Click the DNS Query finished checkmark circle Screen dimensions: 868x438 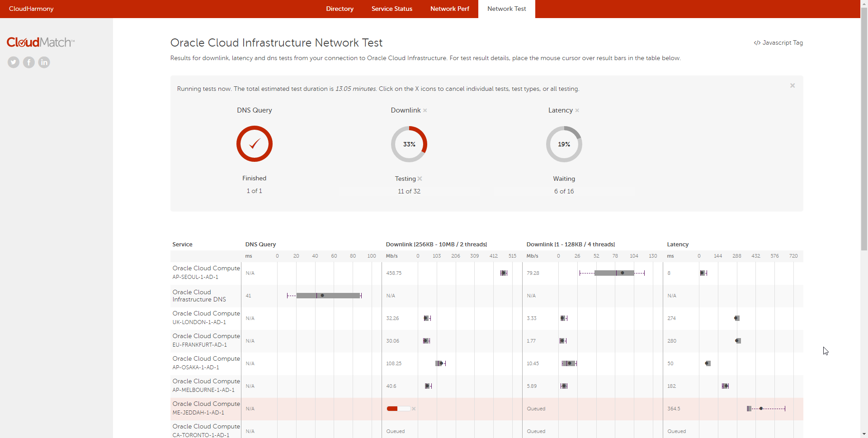pos(255,144)
